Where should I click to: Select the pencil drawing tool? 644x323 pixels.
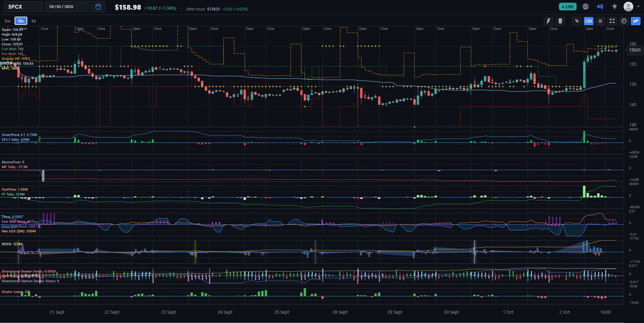coord(548,21)
